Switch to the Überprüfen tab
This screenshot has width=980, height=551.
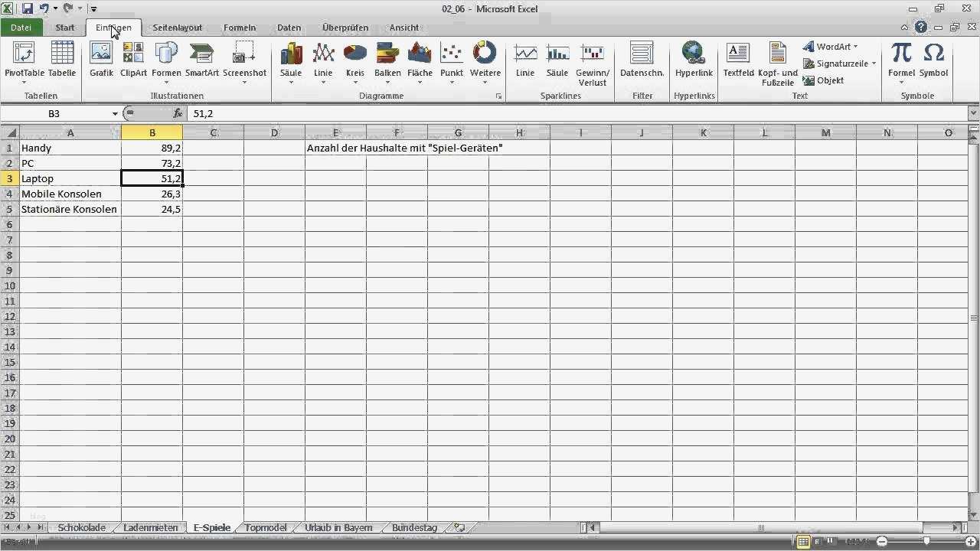(345, 28)
